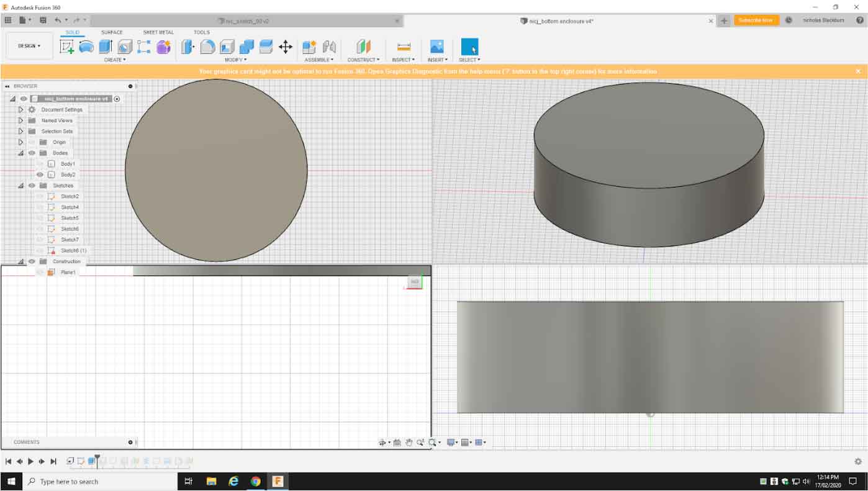Open Chrome from the Windows taskbar
Viewport: 868px width, 491px height.
click(x=256, y=481)
